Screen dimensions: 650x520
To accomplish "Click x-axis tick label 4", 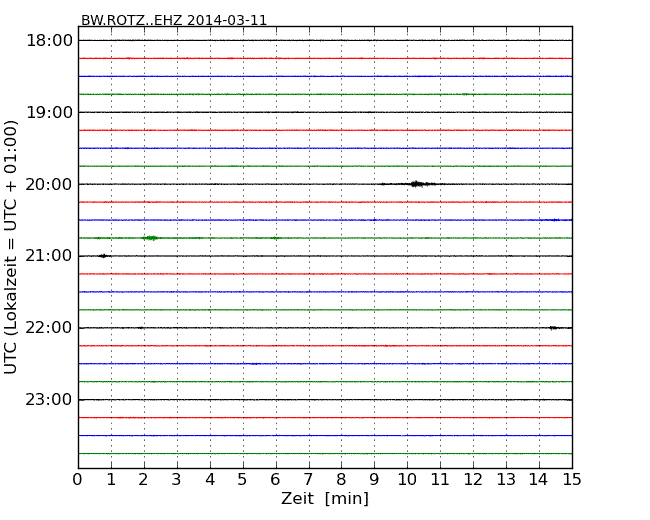I will point(210,480).
